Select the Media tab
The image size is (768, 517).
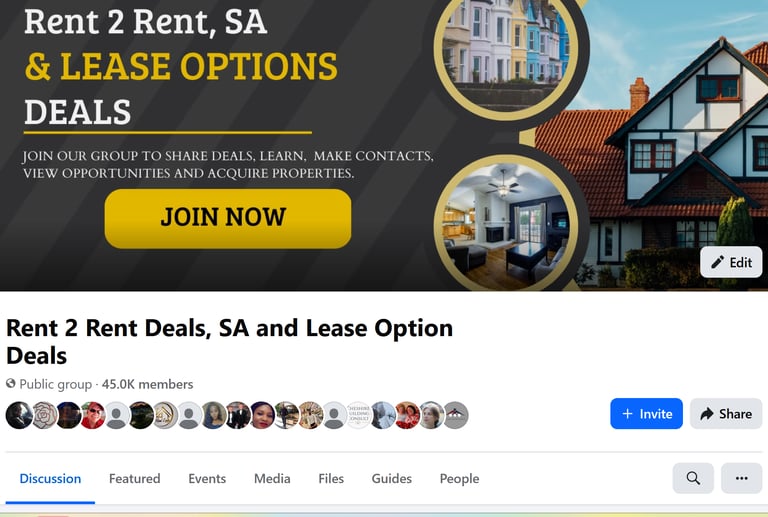(272, 478)
